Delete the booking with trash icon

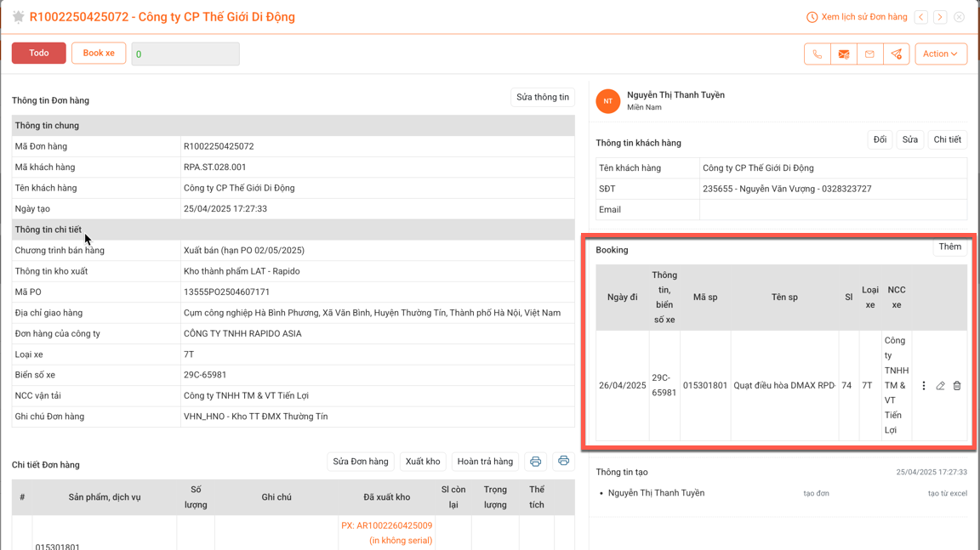(x=957, y=386)
